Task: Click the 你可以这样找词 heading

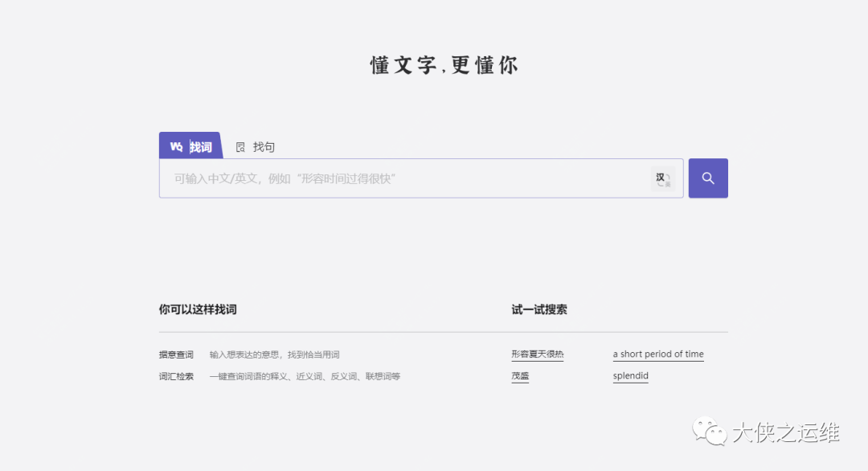Action: pyautogui.click(x=198, y=309)
